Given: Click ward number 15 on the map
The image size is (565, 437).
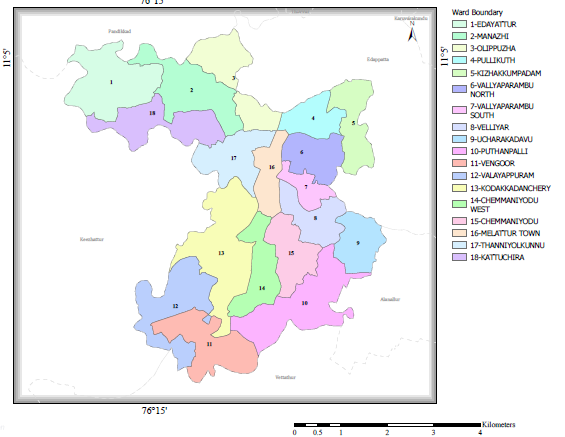Looking at the screenshot, I should (x=291, y=253).
